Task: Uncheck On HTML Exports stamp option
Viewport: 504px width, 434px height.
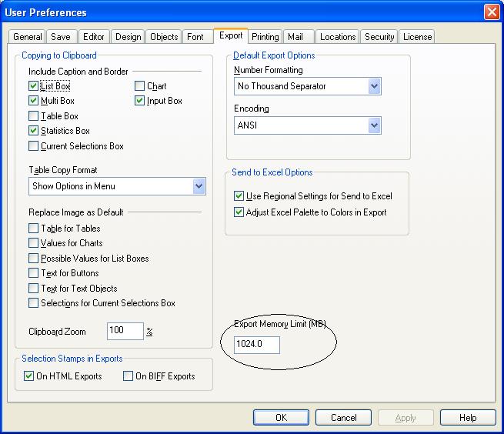Action: pyautogui.click(x=29, y=376)
